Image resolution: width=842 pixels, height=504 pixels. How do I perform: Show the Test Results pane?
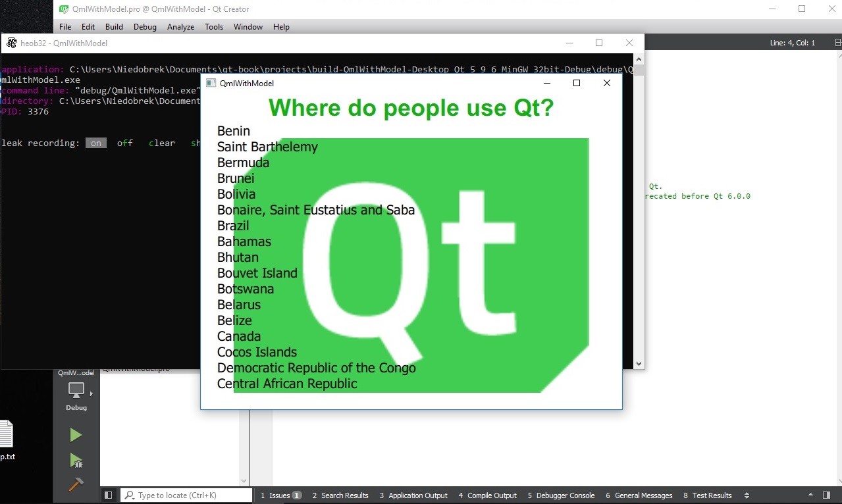click(708, 495)
